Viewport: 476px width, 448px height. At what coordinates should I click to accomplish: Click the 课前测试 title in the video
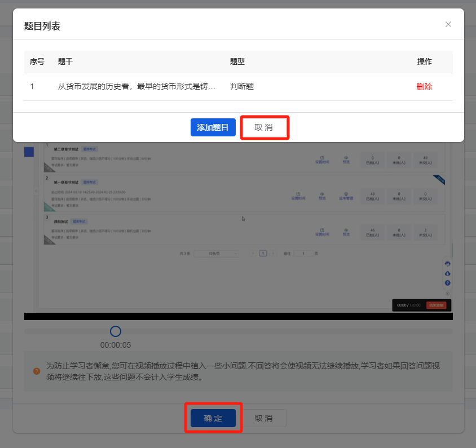(61, 221)
